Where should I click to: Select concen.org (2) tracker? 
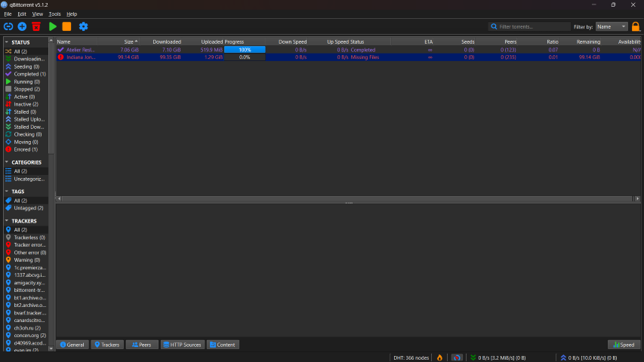click(26, 336)
